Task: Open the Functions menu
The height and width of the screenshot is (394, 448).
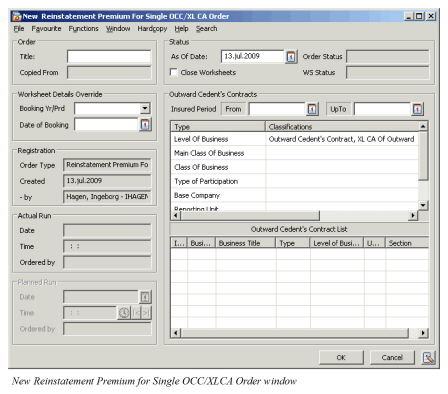Action: tap(83, 29)
